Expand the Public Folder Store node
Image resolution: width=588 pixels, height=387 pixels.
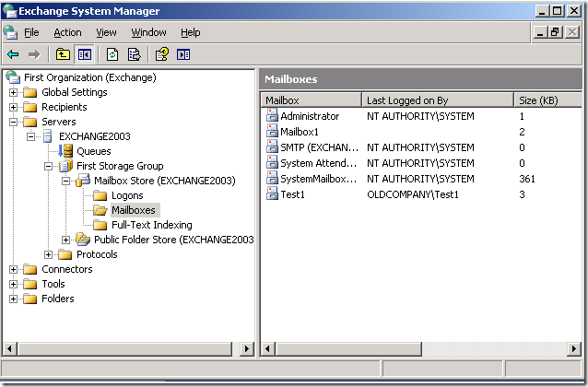[66, 240]
